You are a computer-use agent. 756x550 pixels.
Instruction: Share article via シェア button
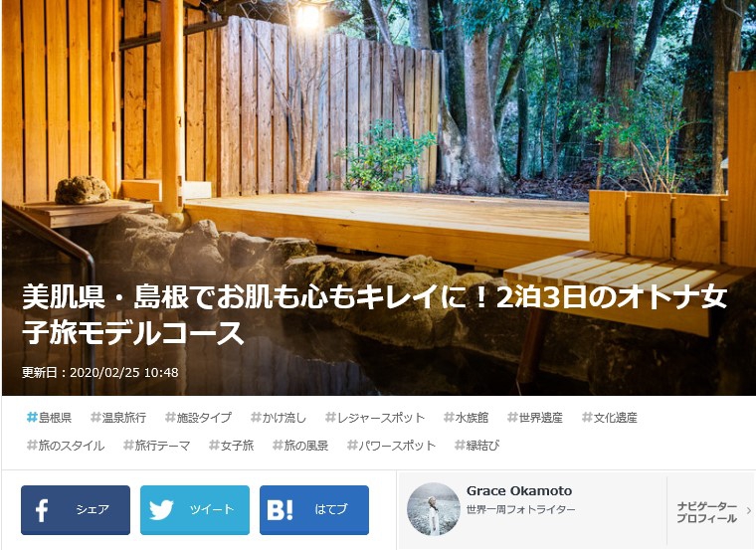click(76, 510)
